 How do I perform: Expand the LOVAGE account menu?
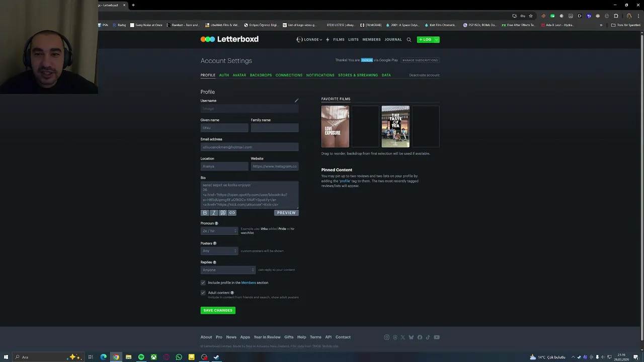point(309,39)
